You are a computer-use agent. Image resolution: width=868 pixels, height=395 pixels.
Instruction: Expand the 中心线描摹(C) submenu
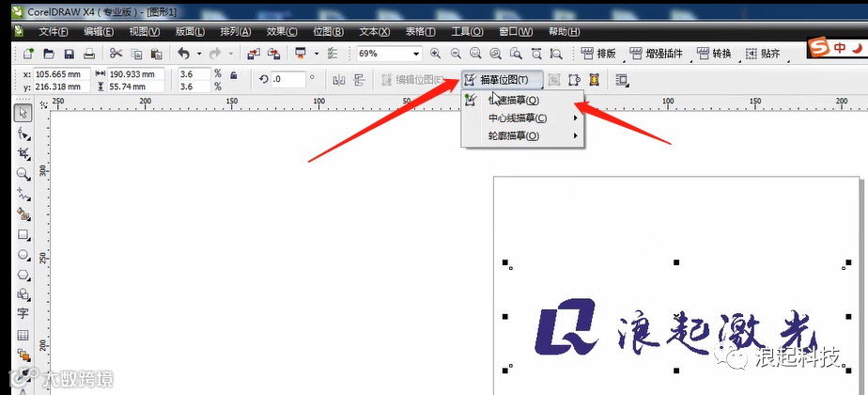(522, 118)
